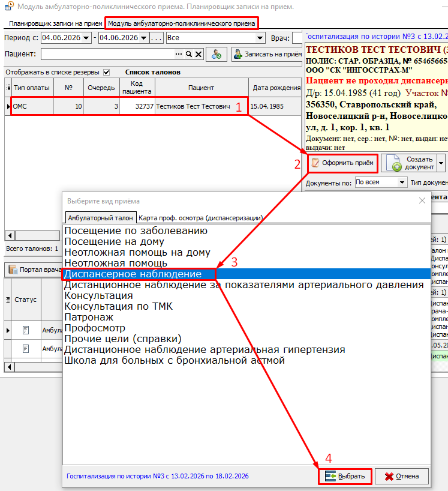
Task: Click the period ellipsis button
Action: pyautogui.click(x=156, y=38)
